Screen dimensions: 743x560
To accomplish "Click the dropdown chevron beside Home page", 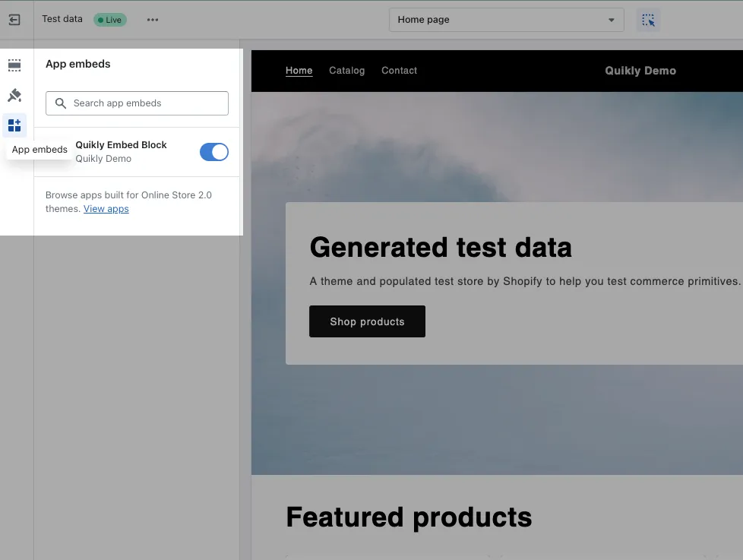I will pos(612,20).
